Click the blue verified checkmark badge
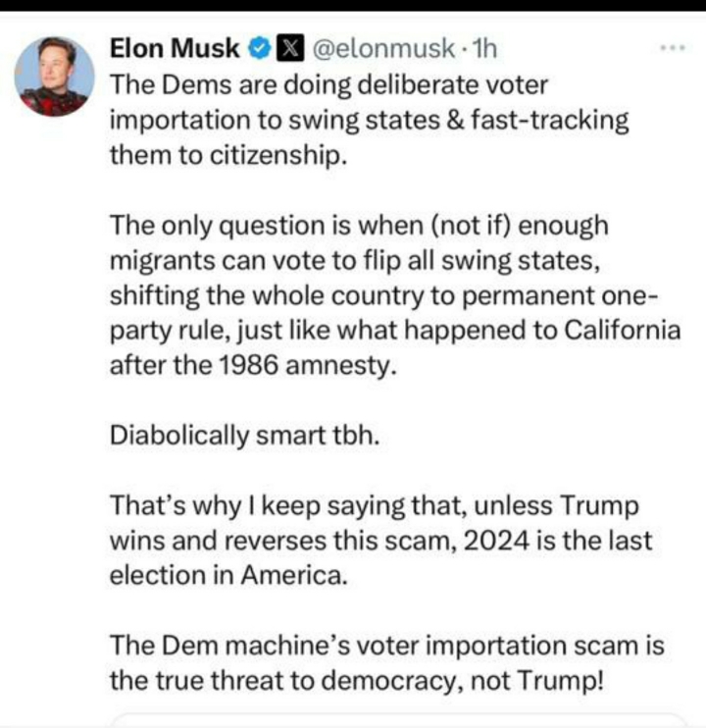Screen dimensions: 706x728 coord(260,47)
